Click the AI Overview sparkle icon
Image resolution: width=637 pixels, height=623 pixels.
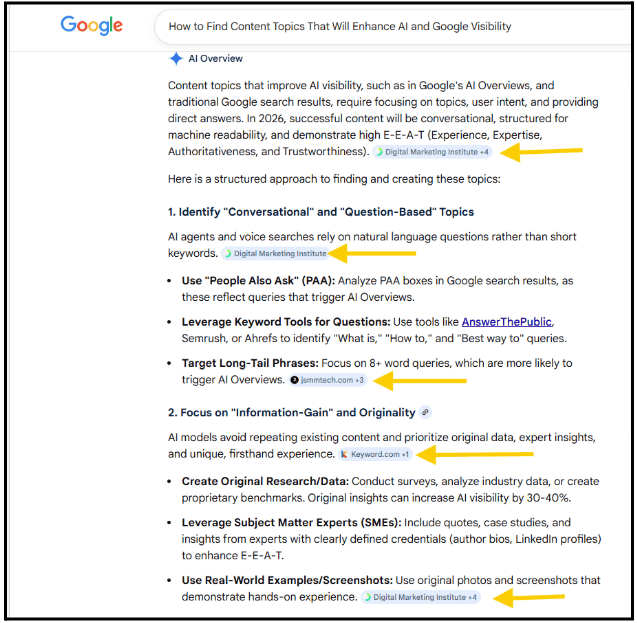click(x=176, y=59)
